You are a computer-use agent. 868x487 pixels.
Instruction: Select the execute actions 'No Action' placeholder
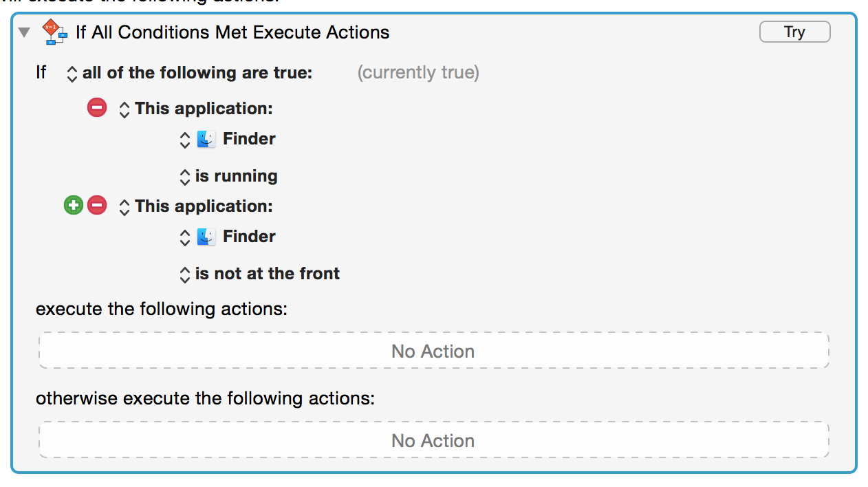(433, 351)
